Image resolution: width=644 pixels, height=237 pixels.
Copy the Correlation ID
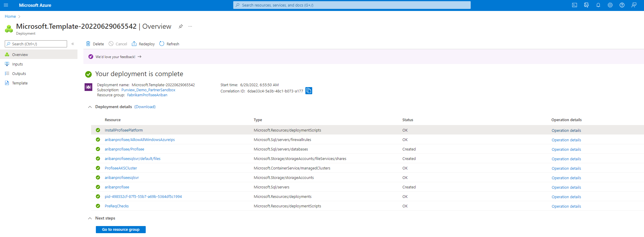pos(309,91)
